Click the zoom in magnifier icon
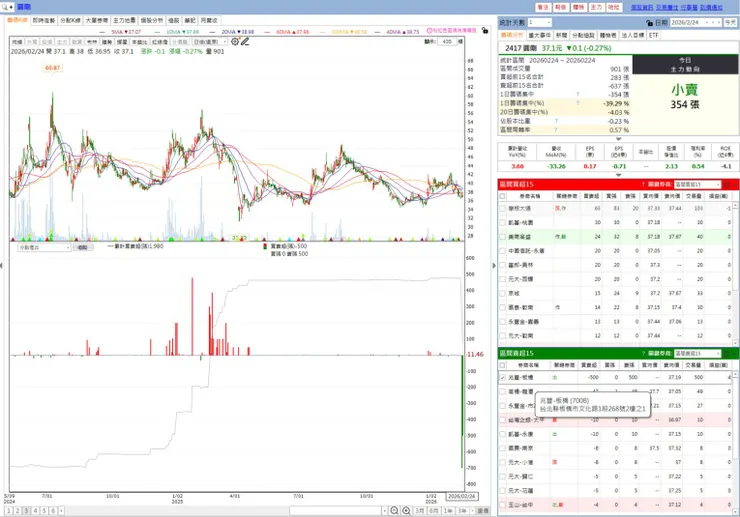 click(406, 511)
